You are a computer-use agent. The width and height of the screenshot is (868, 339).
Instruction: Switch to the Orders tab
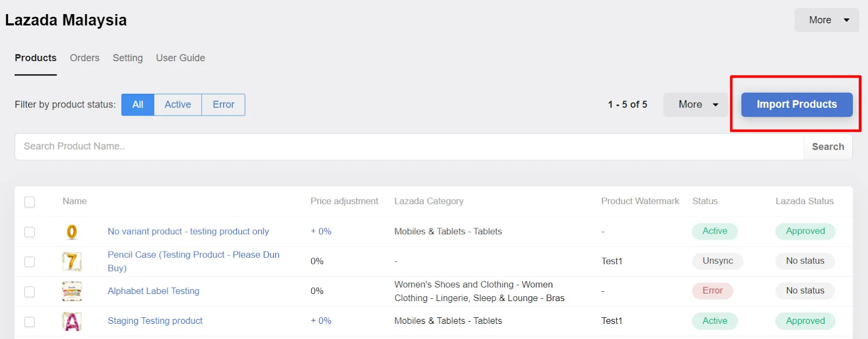pyautogui.click(x=84, y=58)
